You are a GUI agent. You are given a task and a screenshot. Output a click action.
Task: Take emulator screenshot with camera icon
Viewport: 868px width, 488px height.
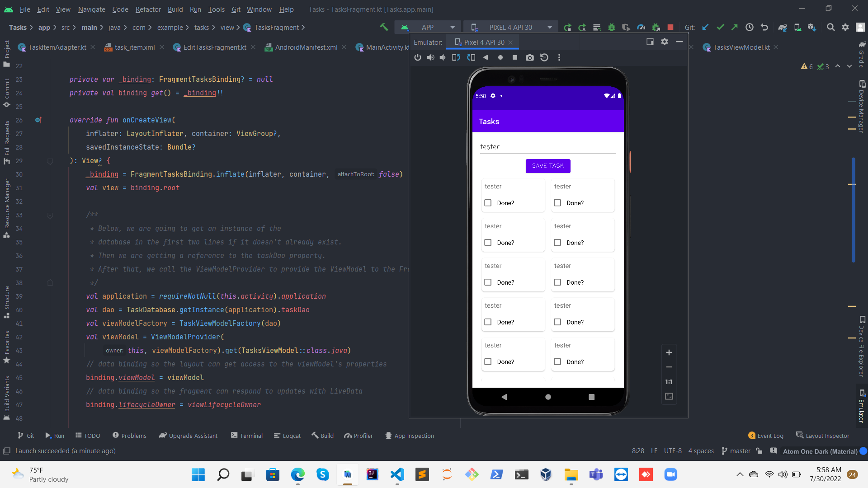(529, 57)
